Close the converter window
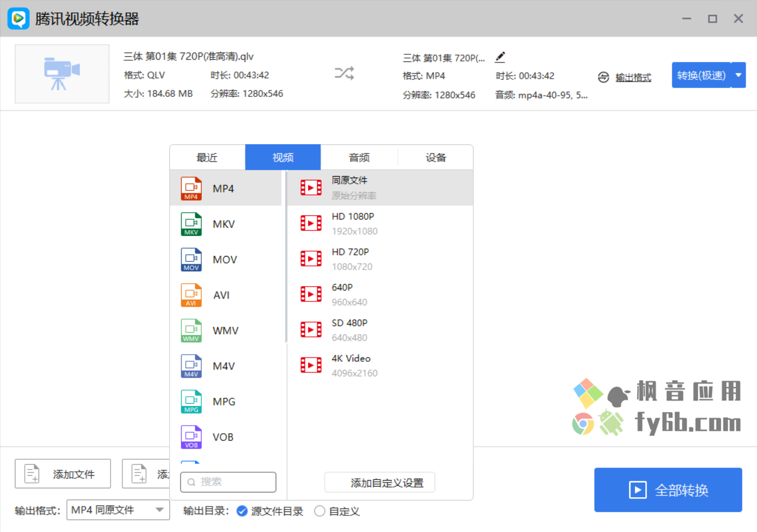The image size is (757, 532). [739, 19]
